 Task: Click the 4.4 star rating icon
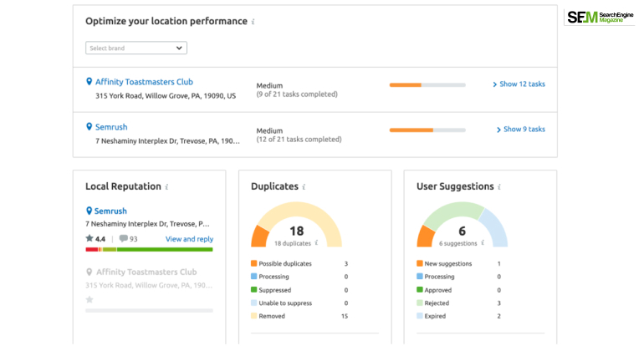tap(89, 238)
